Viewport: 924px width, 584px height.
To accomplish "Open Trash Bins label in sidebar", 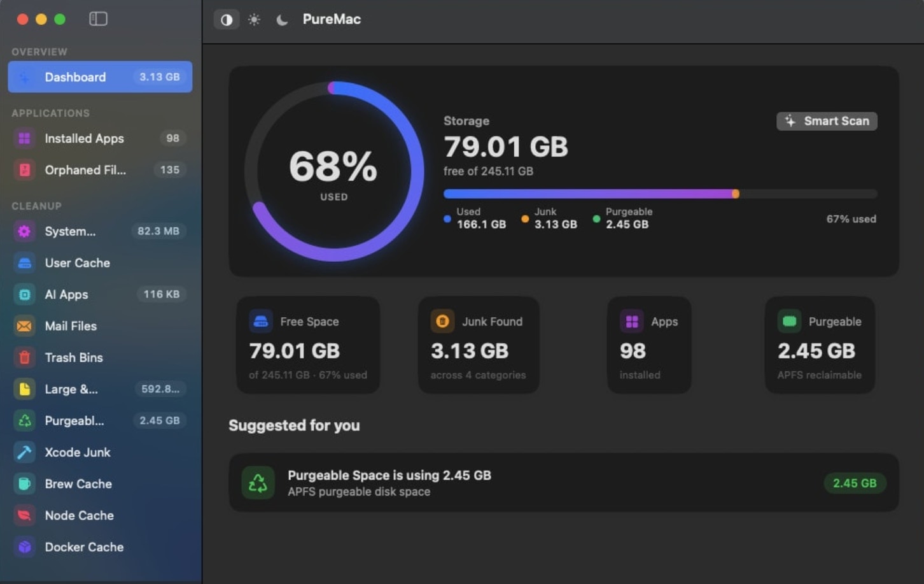I will coord(74,357).
